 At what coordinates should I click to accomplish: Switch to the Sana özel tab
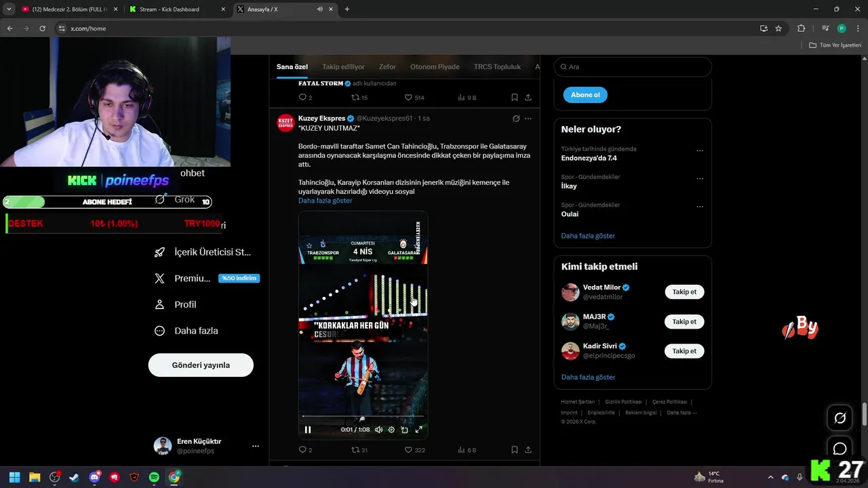tap(292, 66)
